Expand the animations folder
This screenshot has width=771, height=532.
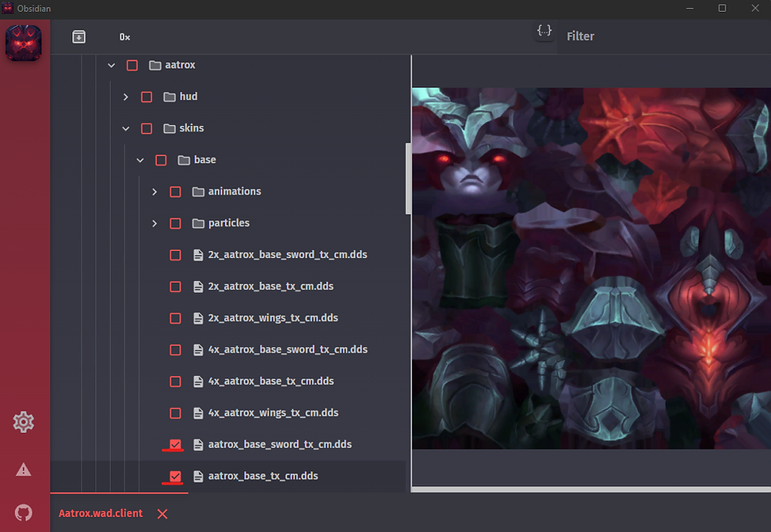point(155,192)
